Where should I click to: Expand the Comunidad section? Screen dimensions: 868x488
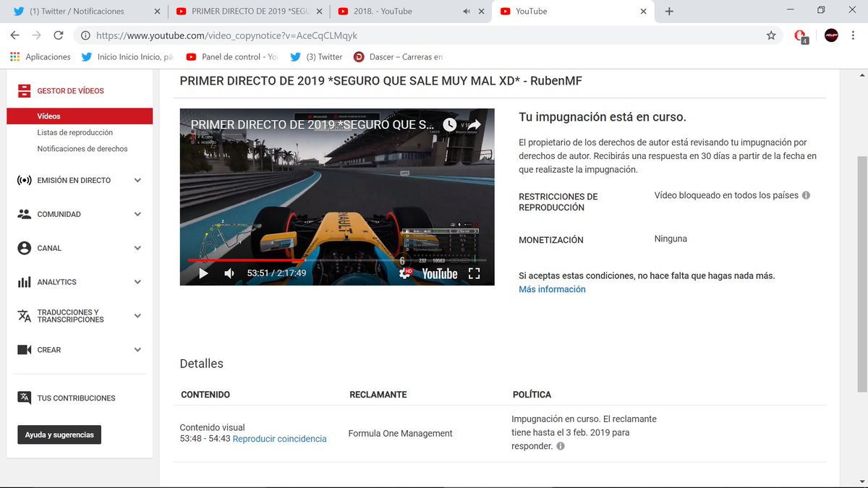coord(137,214)
